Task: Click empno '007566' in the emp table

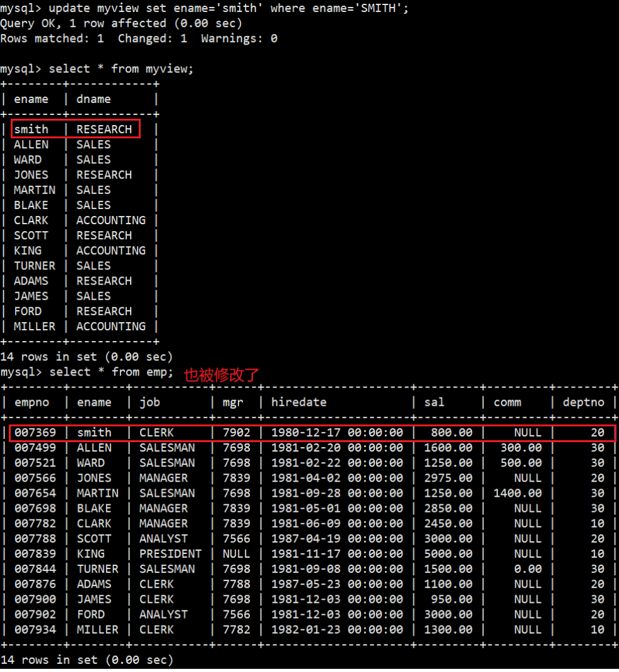Action: pos(35,479)
